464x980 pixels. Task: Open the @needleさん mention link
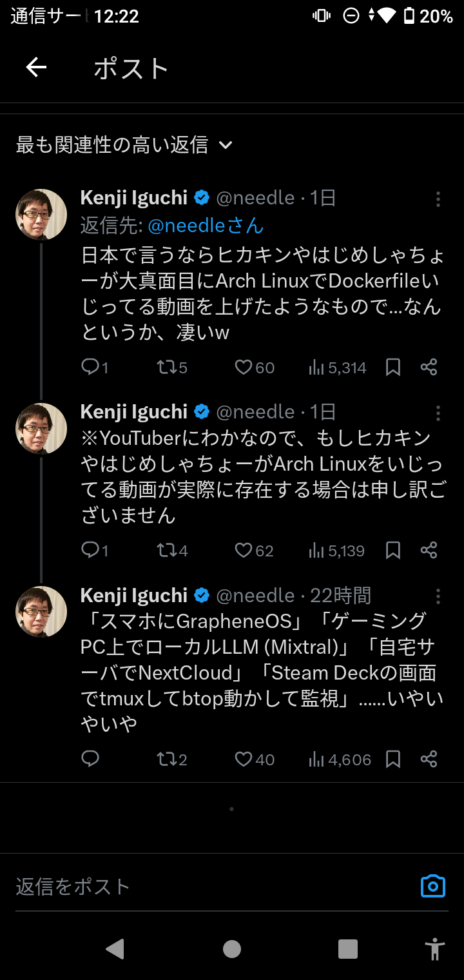tap(206, 226)
